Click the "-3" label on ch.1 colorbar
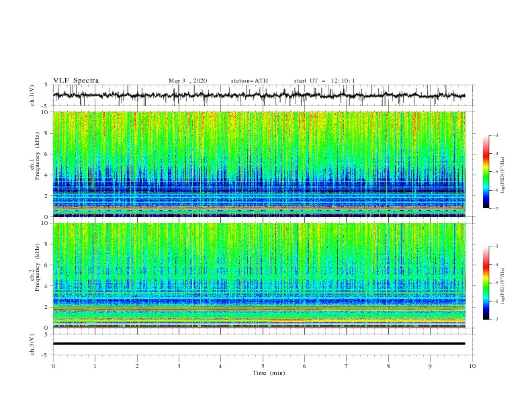532x411 pixels. [495, 135]
